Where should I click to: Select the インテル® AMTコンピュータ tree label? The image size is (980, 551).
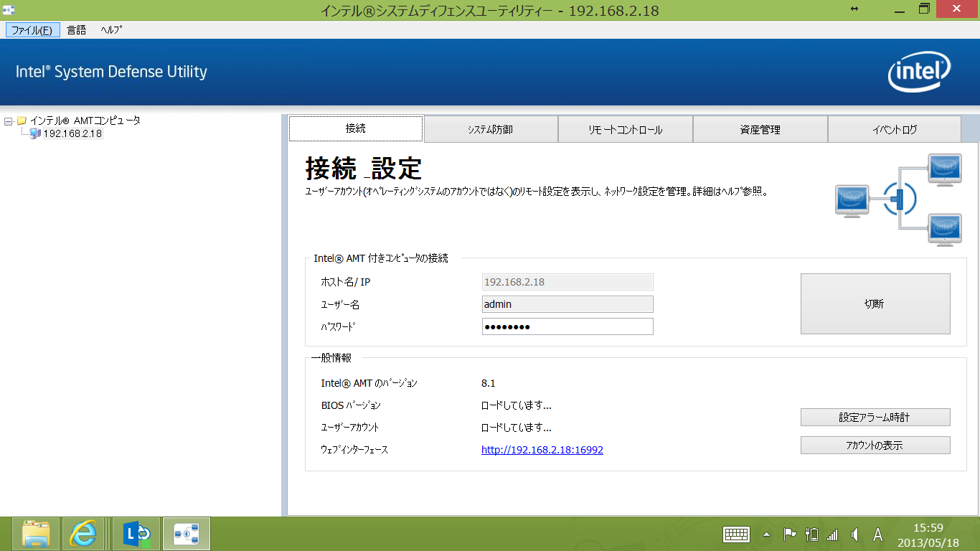(85, 121)
